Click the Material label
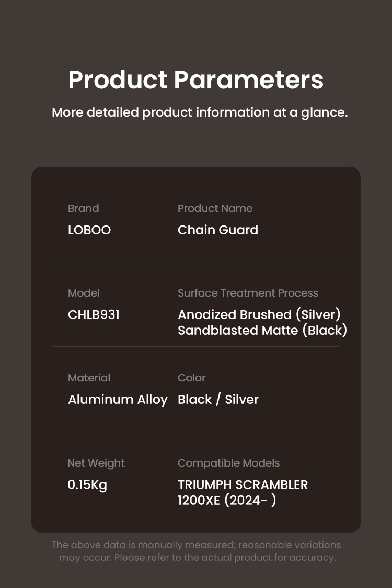This screenshot has height=588, width=392. point(89,378)
